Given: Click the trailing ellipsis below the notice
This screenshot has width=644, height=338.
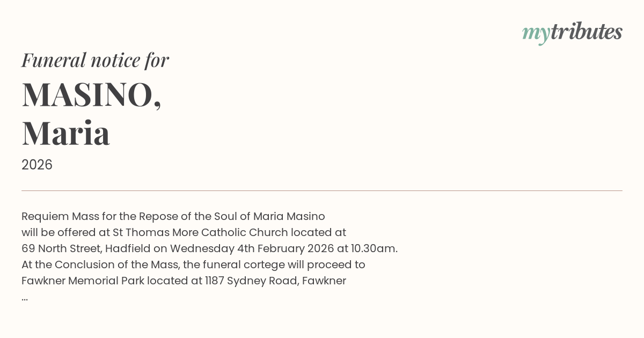Looking at the screenshot, I should pyautogui.click(x=25, y=298).
